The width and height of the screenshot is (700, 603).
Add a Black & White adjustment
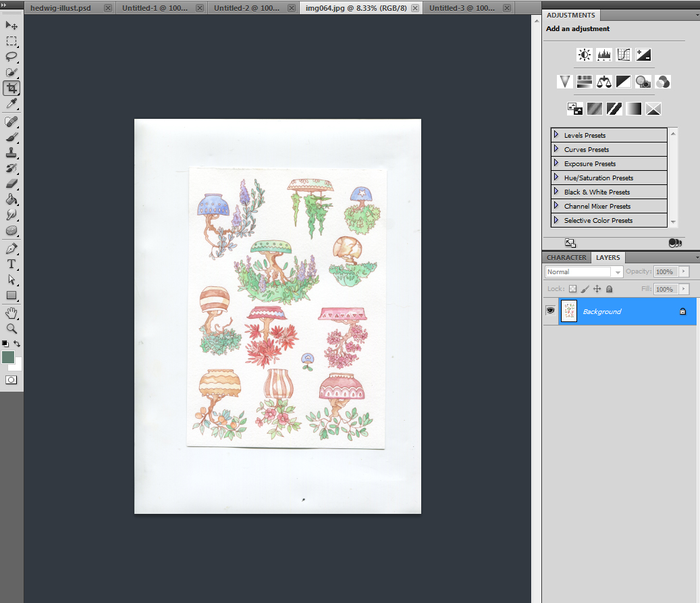point(623,81)
